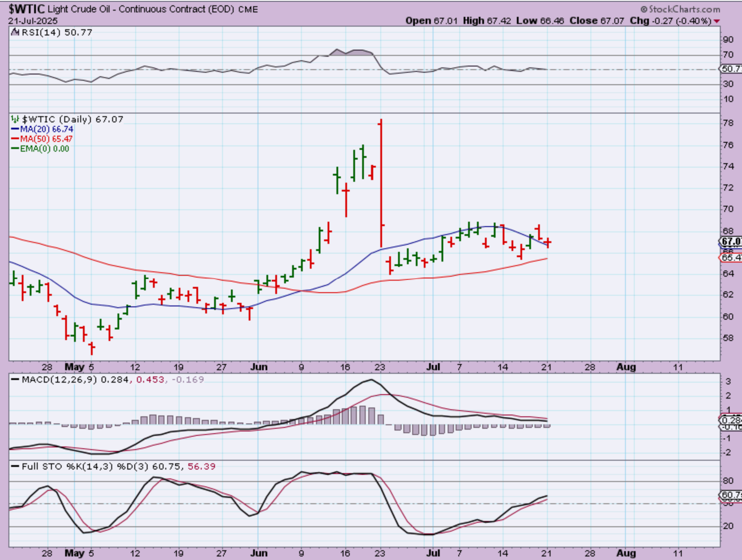
Task: Click the RSI 50.77 value axis tag
Action: [730, 69]
